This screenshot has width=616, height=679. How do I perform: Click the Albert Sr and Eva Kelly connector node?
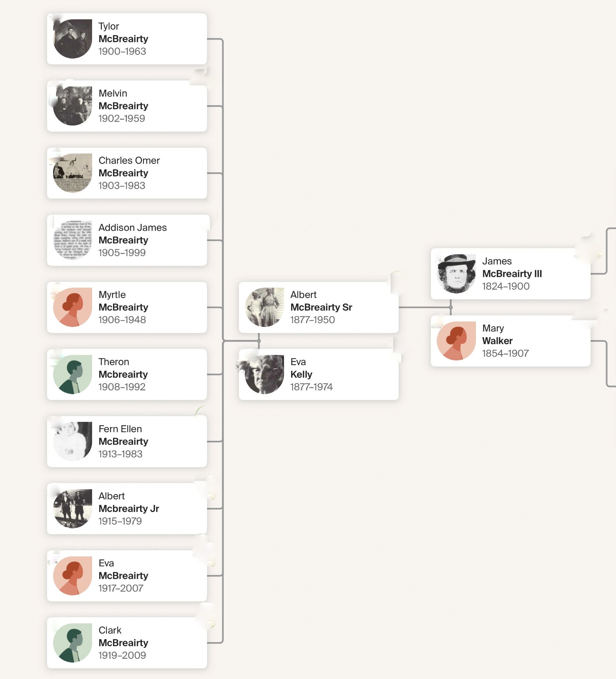click(259, 341)
